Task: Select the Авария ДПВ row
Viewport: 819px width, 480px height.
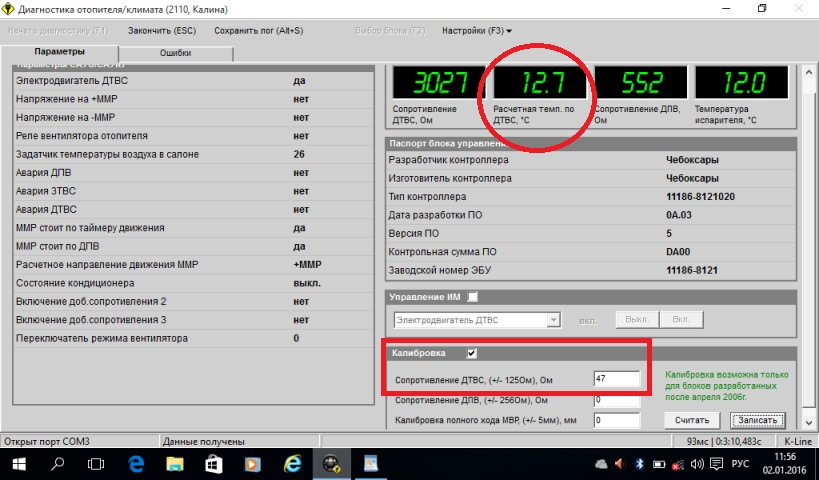Action: coord(193,173)
